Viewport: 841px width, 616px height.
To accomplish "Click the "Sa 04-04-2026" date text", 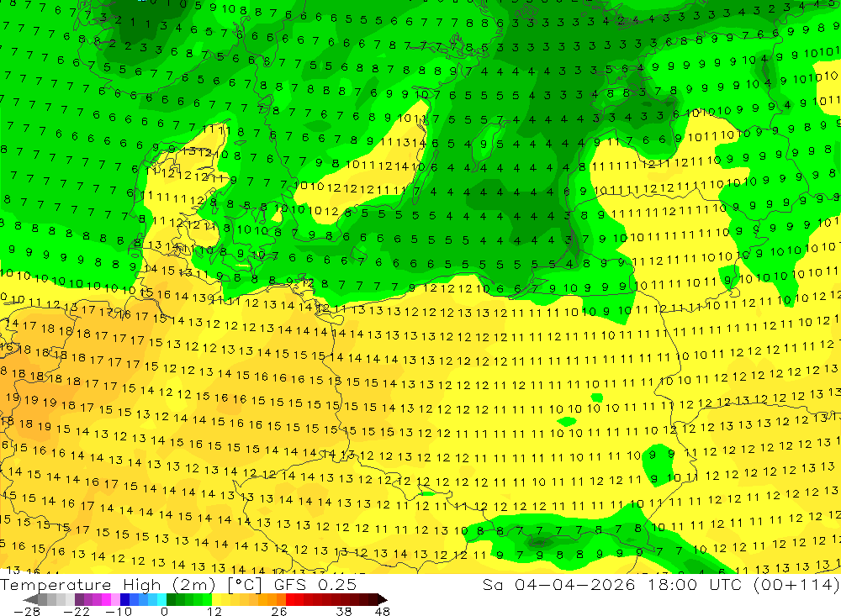I will point(559,584).
